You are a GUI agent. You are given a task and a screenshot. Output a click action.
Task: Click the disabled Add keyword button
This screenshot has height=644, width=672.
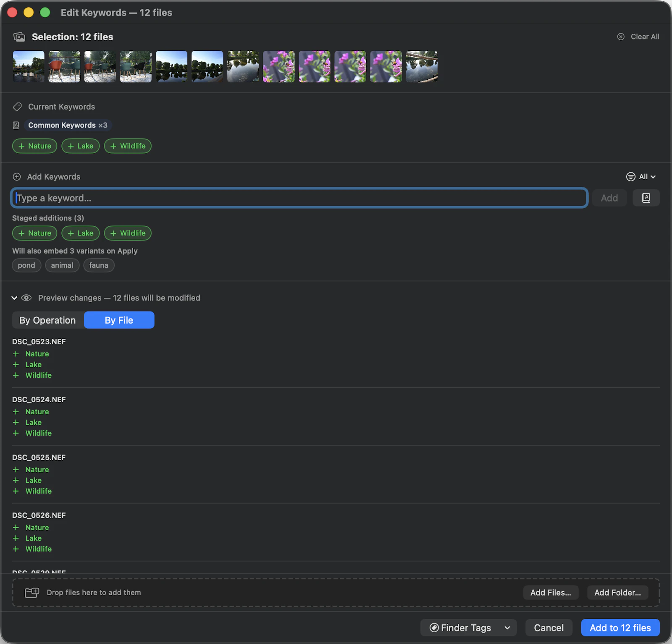[609, 198]
